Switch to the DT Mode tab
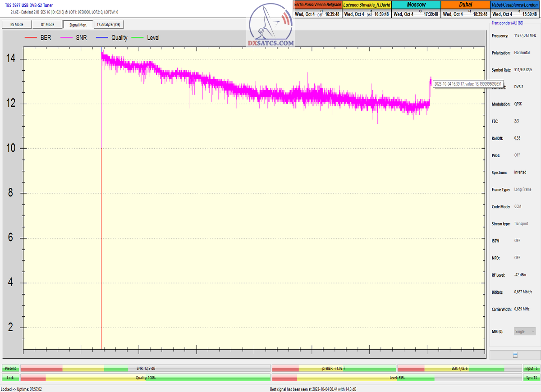 [47, 25]
